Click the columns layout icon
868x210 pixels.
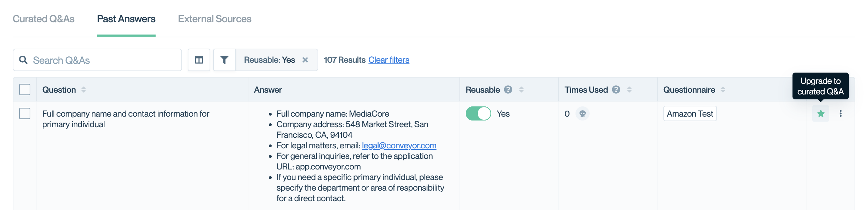199,60
